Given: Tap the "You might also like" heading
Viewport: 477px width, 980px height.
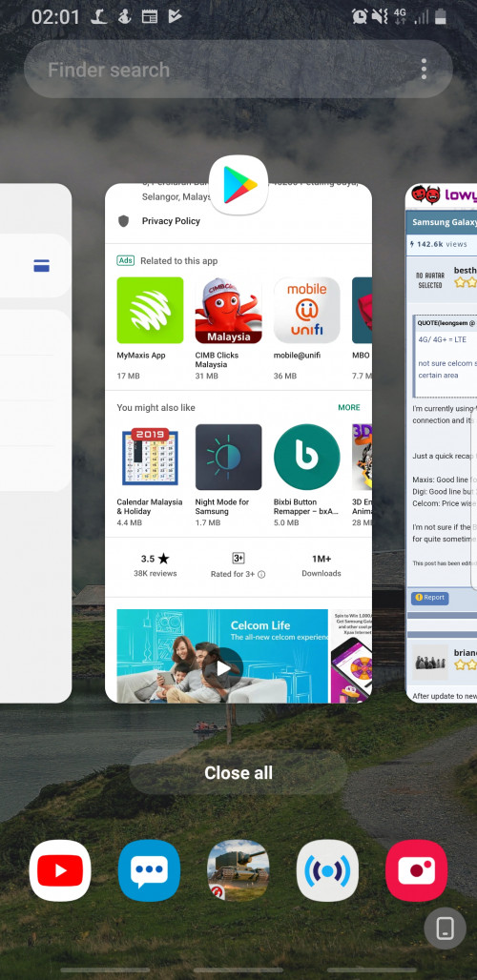Looking at the screenshot, I should point(156,407).
